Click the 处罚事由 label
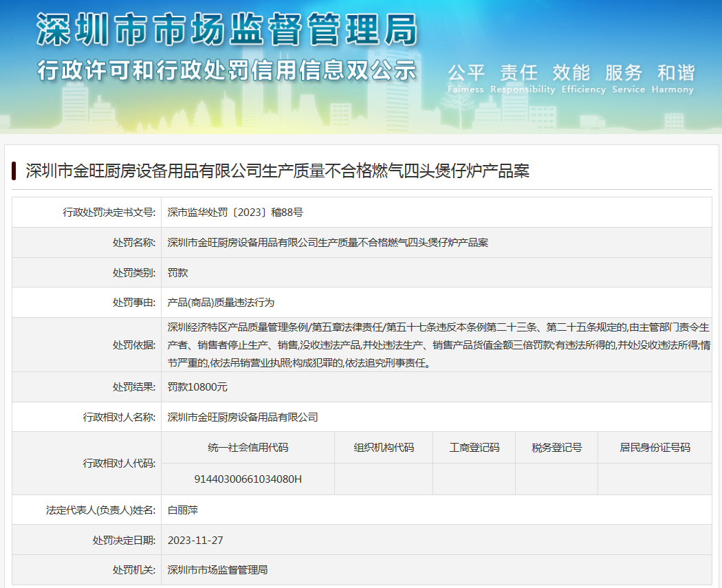 coord(134,303)
